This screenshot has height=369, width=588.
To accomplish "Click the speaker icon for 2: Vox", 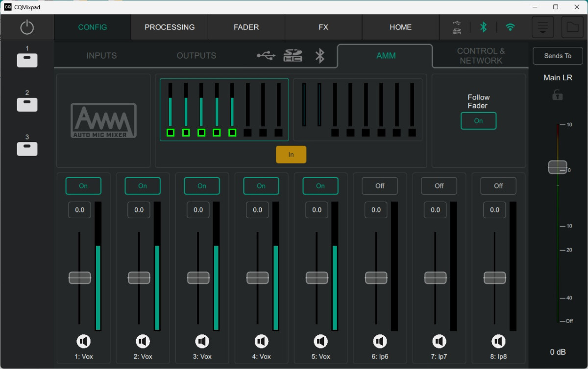I will [143, 341].
